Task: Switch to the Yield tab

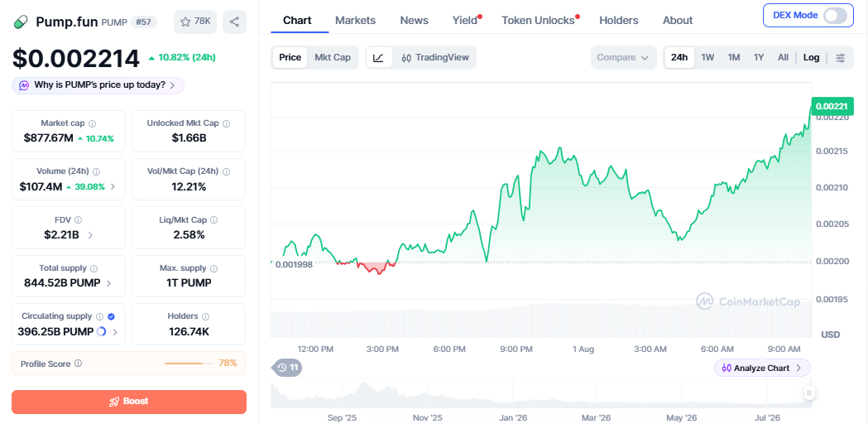Action: tap(465, 21)
